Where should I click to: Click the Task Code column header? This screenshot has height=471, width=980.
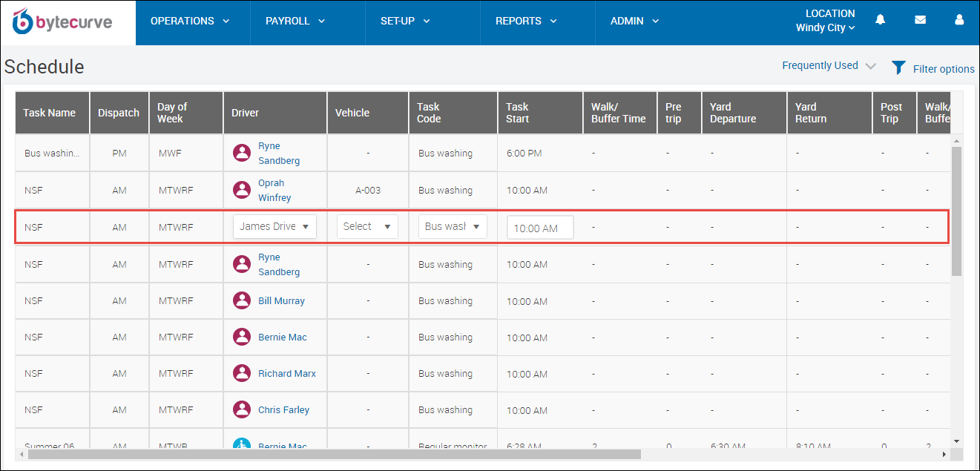tap(453, 113)
